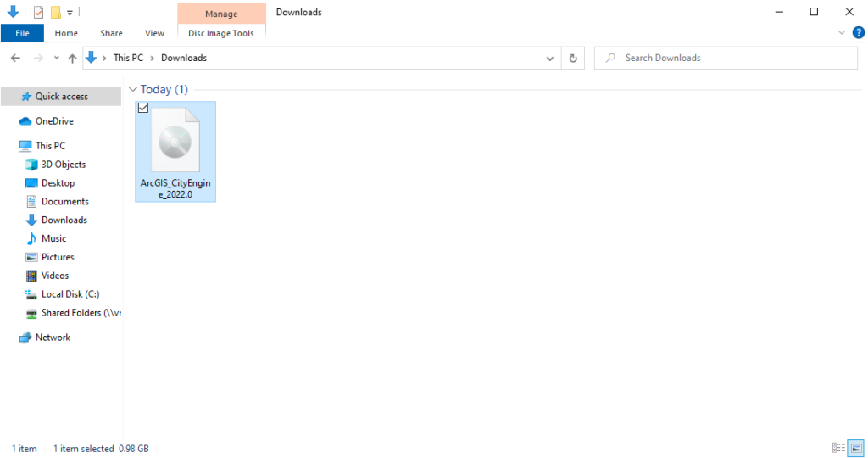Screen dimensions: 868x458
Task: Click the Today (1) group header
Action: tap(164, 89)
